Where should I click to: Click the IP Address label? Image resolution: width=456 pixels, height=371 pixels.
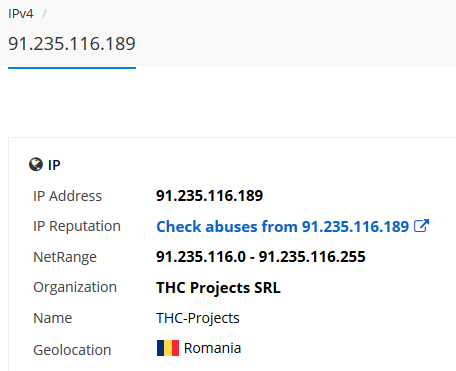[x=67, y=196]
